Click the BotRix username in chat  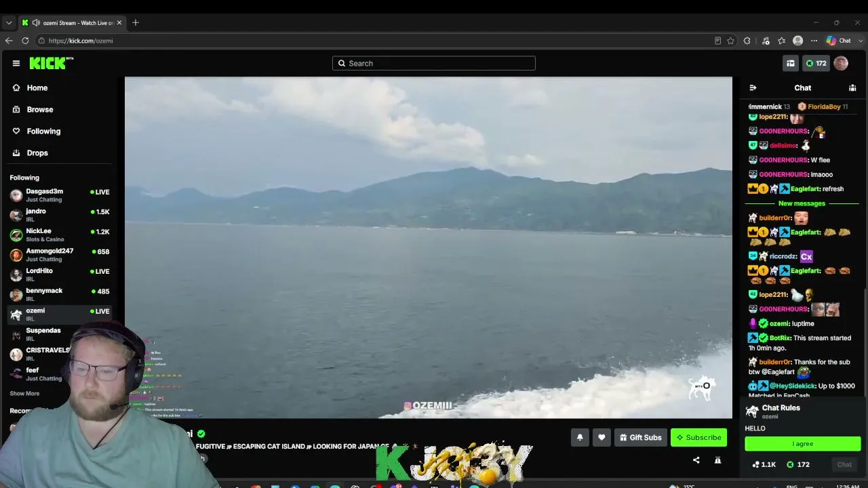pos(781,338)
